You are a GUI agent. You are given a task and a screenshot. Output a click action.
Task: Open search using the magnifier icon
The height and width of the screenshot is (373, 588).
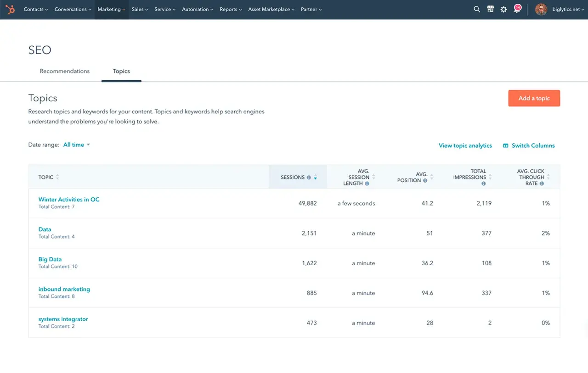pyautogui.click(x=477, y=9)
